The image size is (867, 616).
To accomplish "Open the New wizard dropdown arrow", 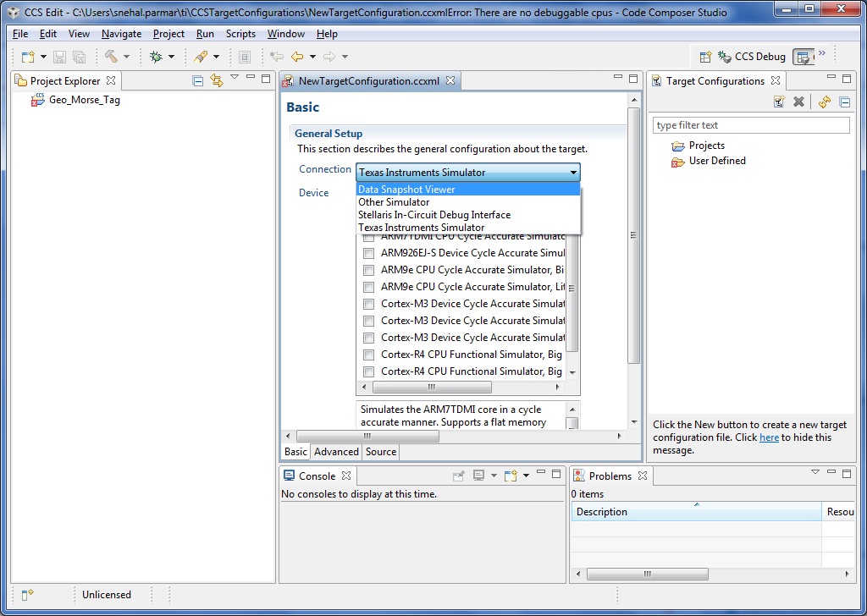I will [43, 57].
